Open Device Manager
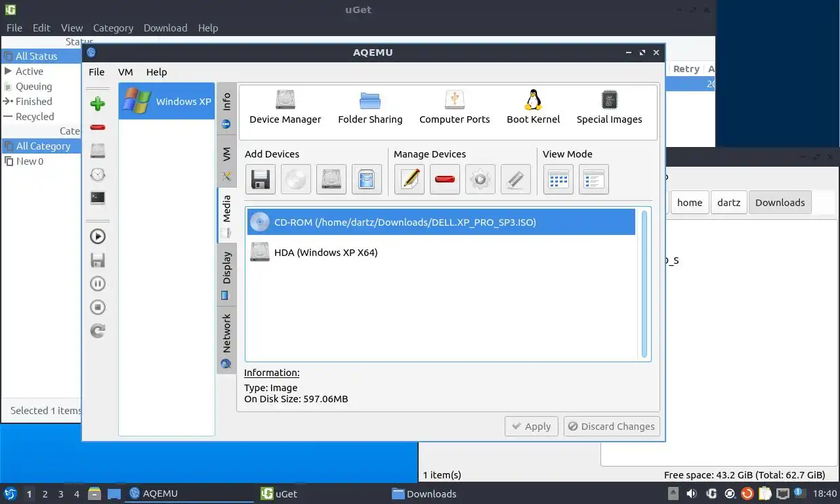 [x=285, y=108]
